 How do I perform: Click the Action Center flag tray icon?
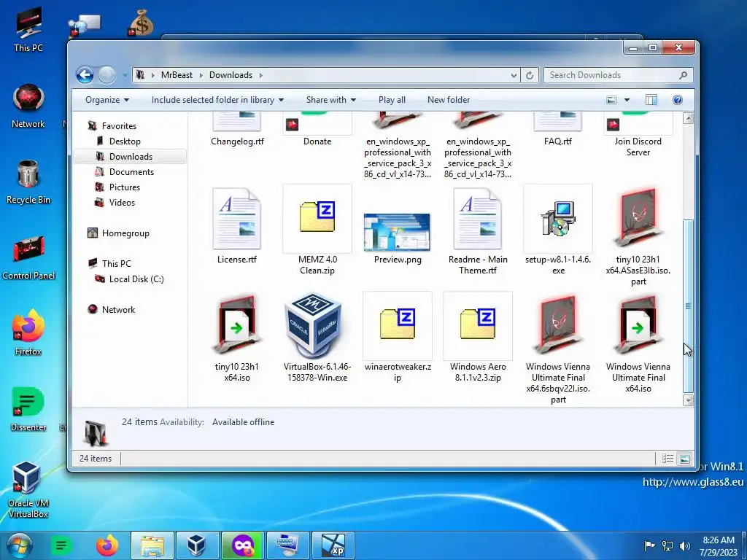point(649,545)
